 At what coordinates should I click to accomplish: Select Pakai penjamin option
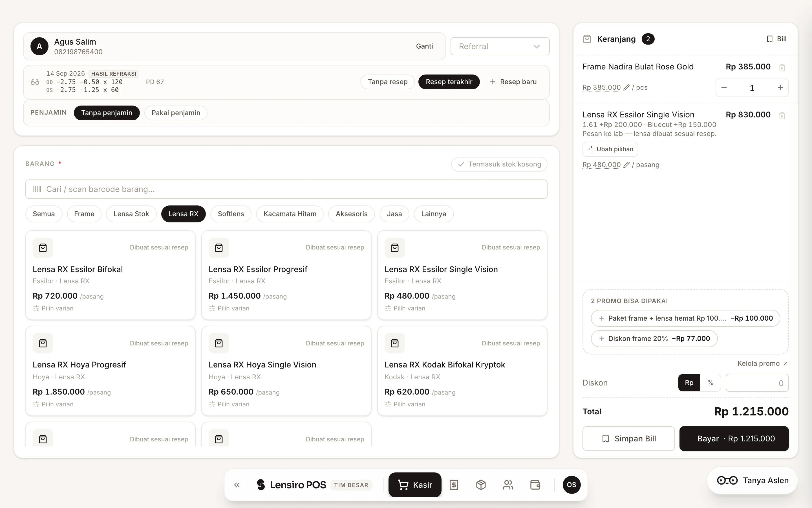(x=176, y=113)
